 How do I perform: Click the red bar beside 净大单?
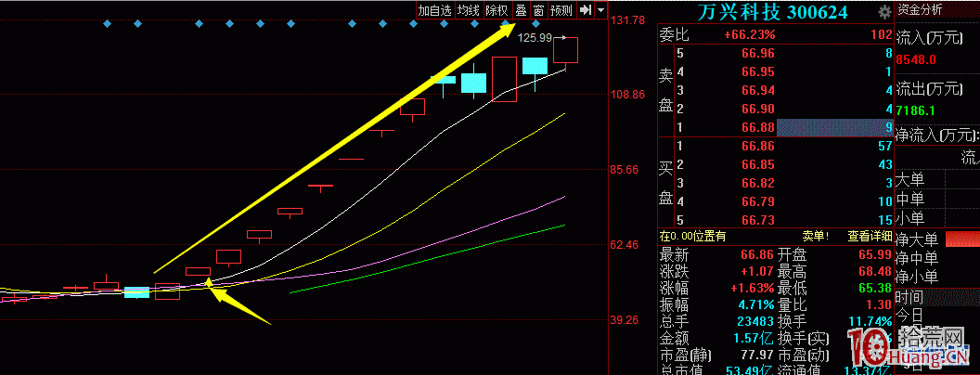point(962,239)
